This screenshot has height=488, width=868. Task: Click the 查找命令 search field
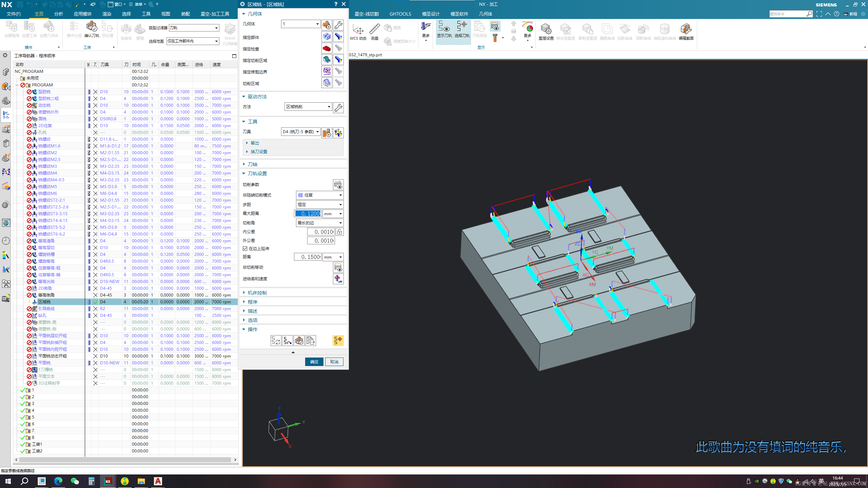788,14
